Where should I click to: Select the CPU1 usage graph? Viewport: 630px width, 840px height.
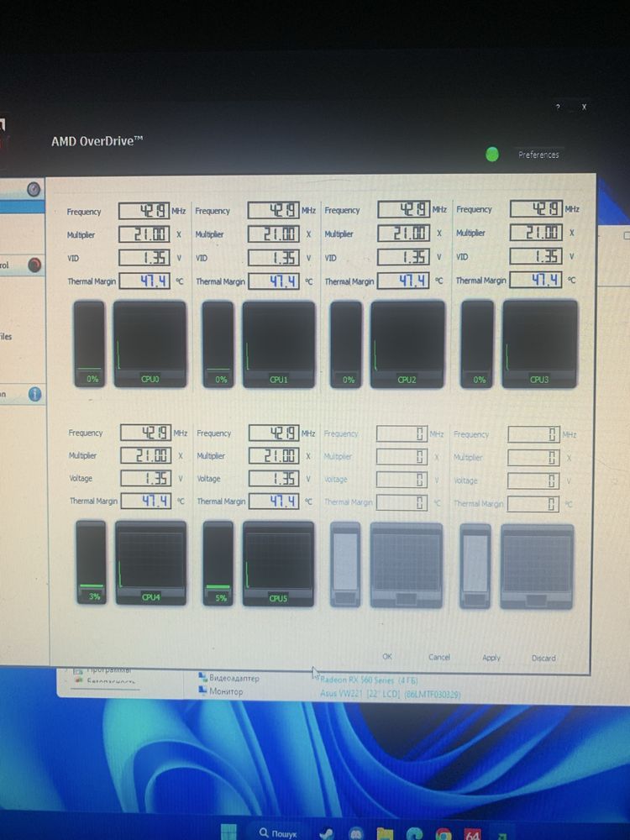point(279,344)
